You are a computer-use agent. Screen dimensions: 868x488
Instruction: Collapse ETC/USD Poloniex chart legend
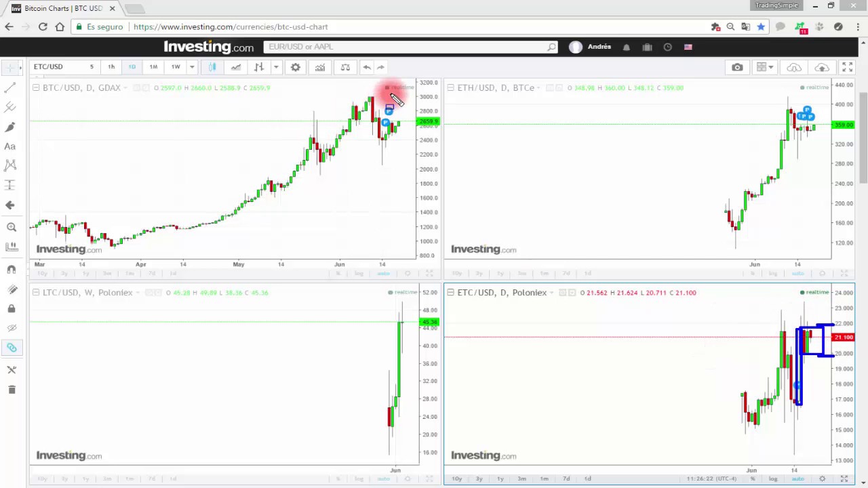point(451,293)
